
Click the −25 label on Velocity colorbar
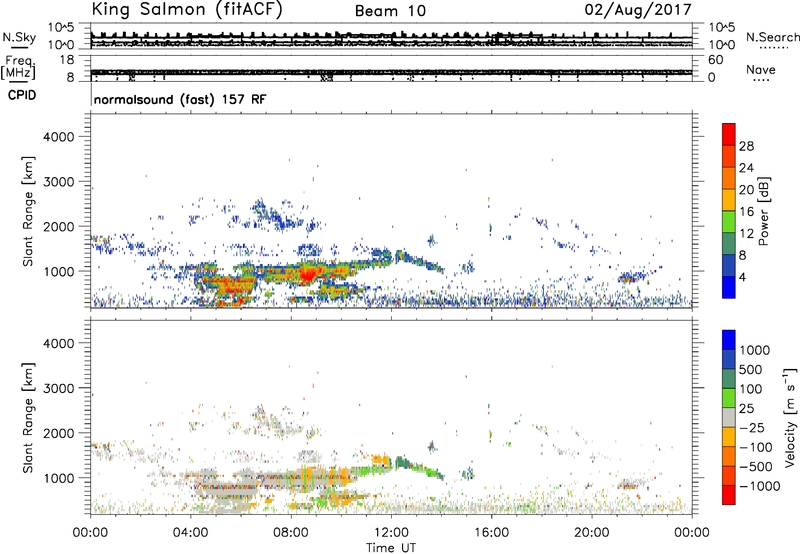coord(752,428)
